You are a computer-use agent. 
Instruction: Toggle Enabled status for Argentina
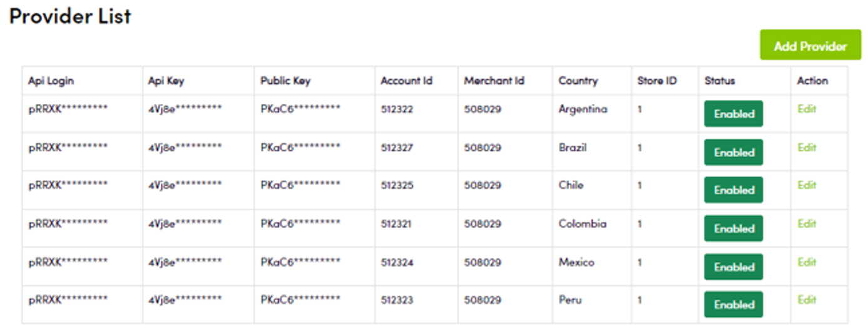tap(733, 114)
